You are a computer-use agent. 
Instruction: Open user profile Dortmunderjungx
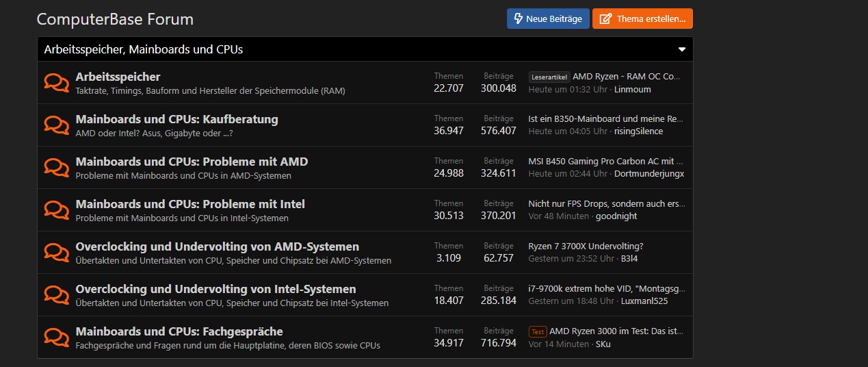coord(649,174)
